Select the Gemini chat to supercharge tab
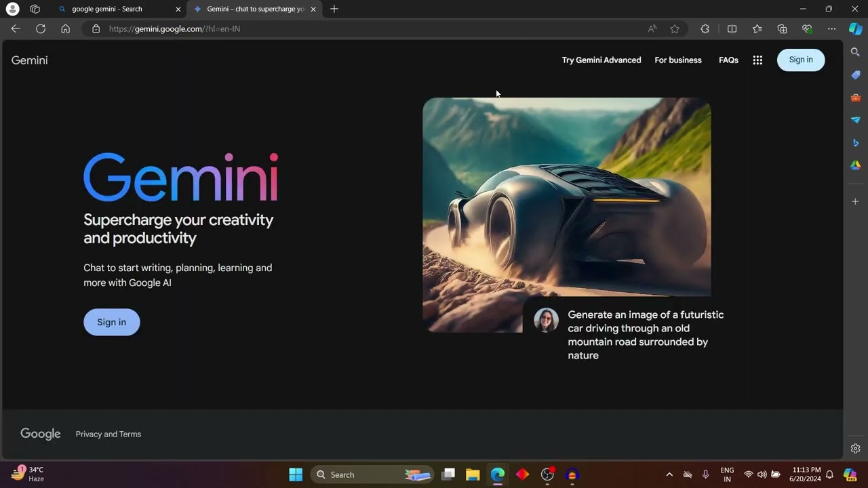The height and width of the screenshot is (488, 868). (x=255, y=9)
